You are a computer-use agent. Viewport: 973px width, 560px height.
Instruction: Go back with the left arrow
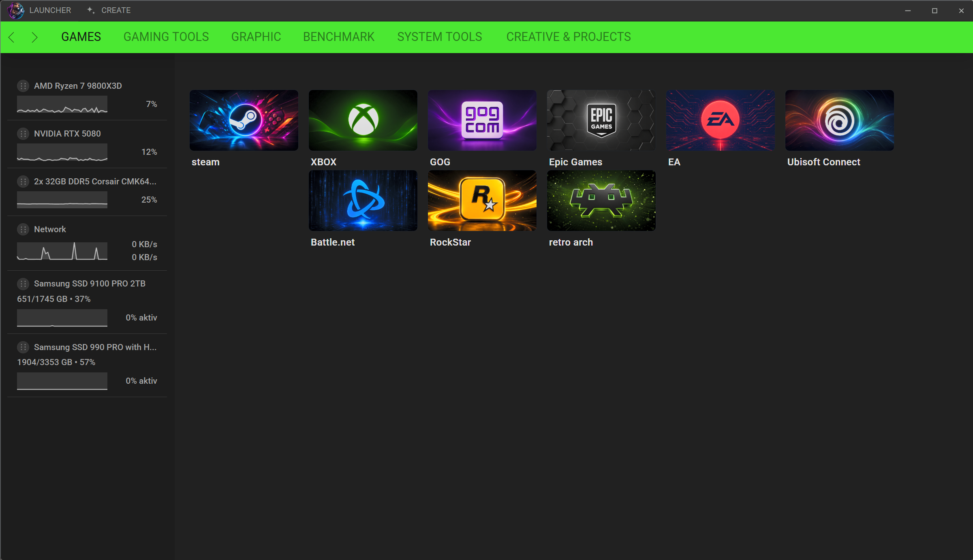(11, 37)
